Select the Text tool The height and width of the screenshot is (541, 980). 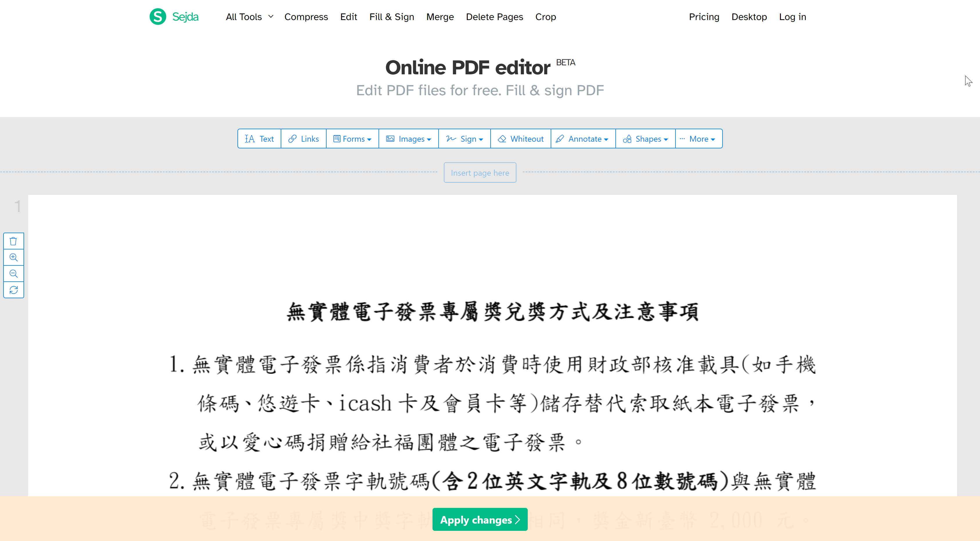260,139
